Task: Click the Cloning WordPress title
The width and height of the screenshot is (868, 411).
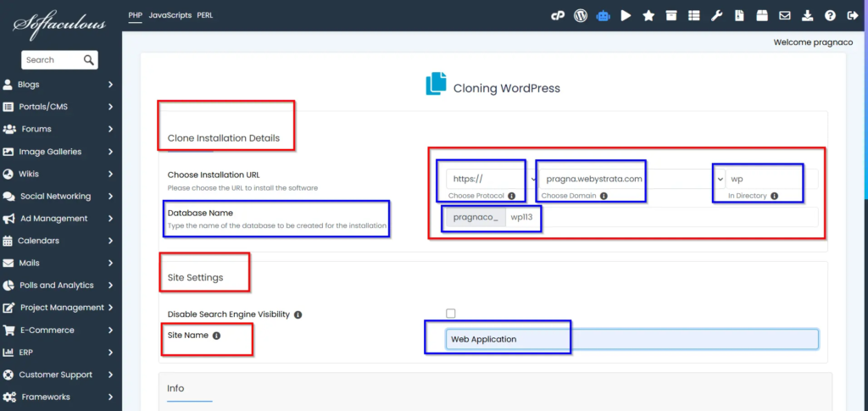Action: (x=507, y=88)
